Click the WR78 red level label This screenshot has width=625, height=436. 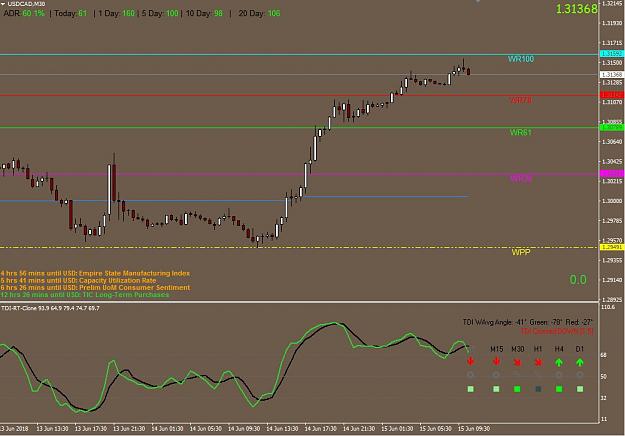521,100
